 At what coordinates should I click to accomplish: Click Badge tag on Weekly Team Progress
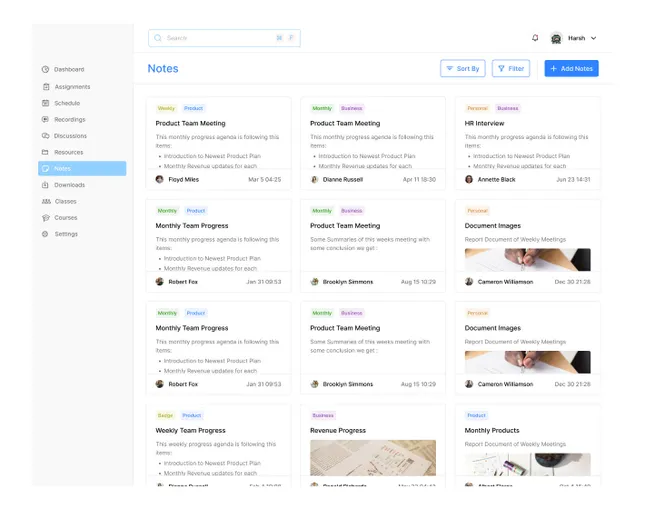coord(165,416)
